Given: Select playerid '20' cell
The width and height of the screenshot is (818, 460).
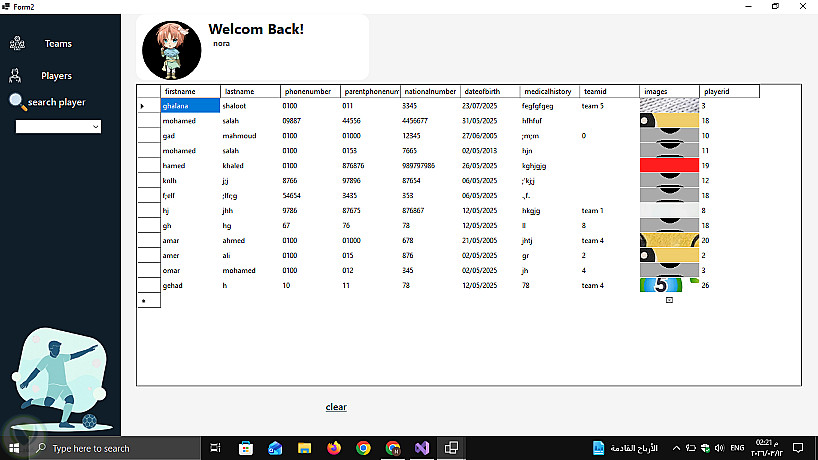Looking at the screenshot, I should click(x=729, y=240).
